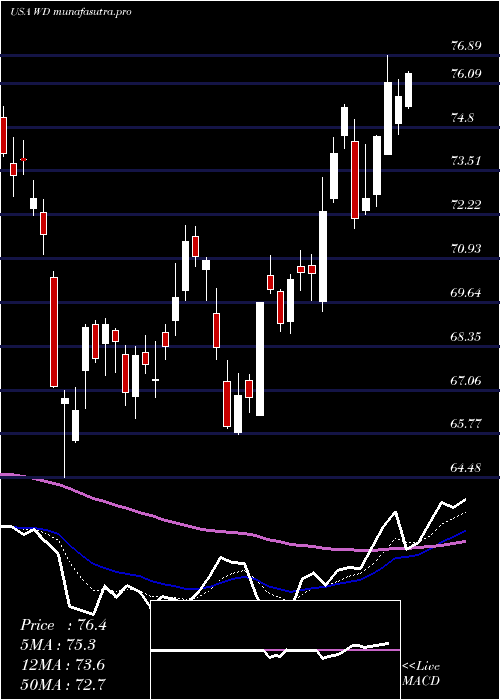This screenshot has width=500, height=700.
Task: Click the 12MA : 73.6 readout
Action: [62, 665]
